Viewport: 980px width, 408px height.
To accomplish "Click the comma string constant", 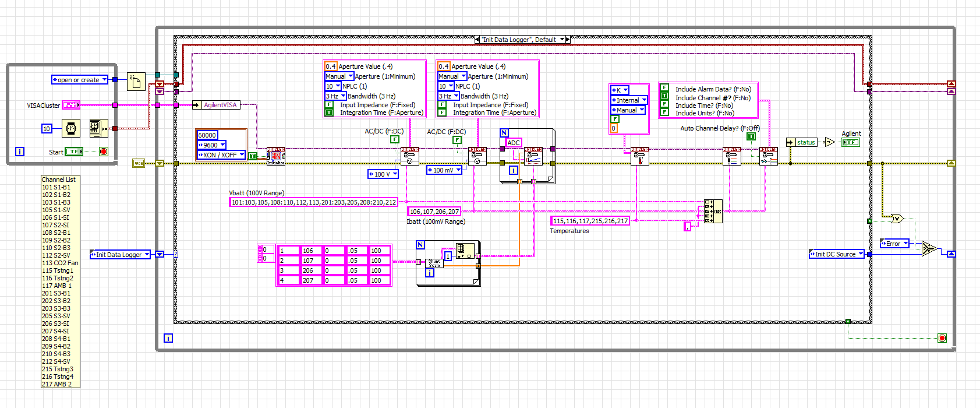I will point(687,226).
